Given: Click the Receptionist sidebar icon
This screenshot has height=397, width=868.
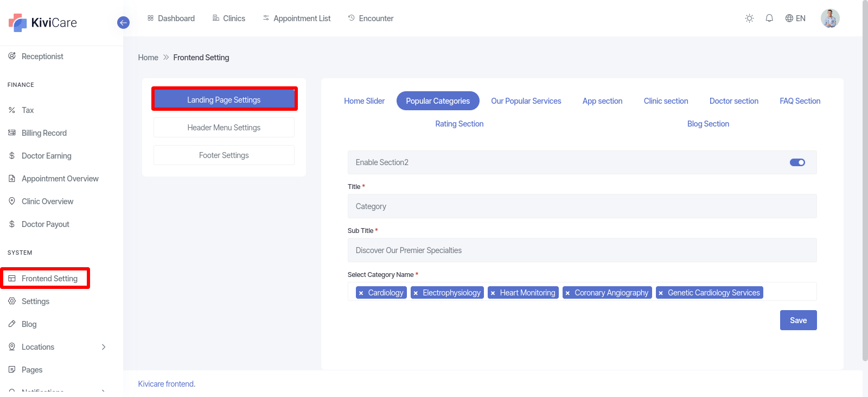Looking at the screenshot, I should click(x=12, y=56).
